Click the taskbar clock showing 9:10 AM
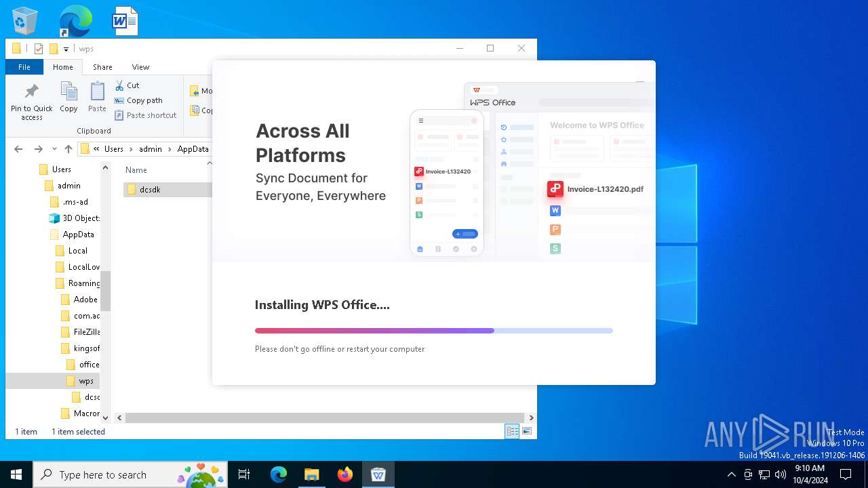This screenshot has height=488, width=868. click(x=810, y=474)
